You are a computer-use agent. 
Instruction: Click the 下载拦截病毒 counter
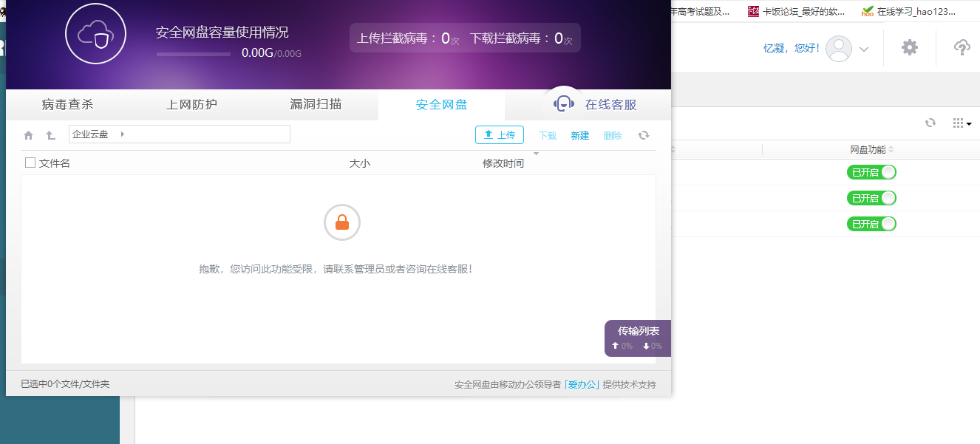[522, 38]
